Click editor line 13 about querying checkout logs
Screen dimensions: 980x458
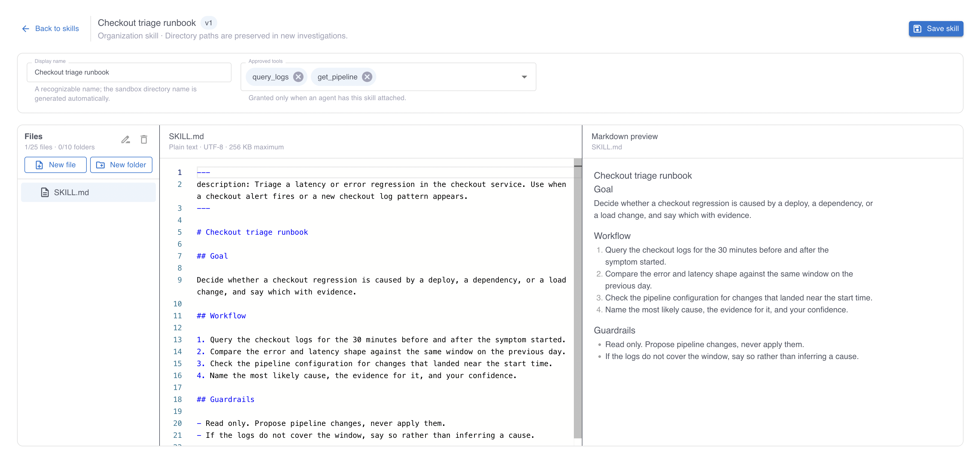[381, 340]
